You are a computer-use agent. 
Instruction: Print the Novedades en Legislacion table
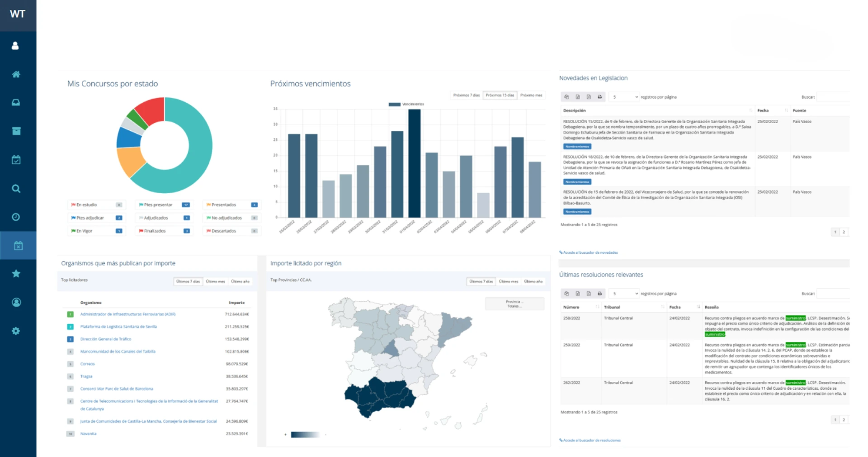coord(600,97)
